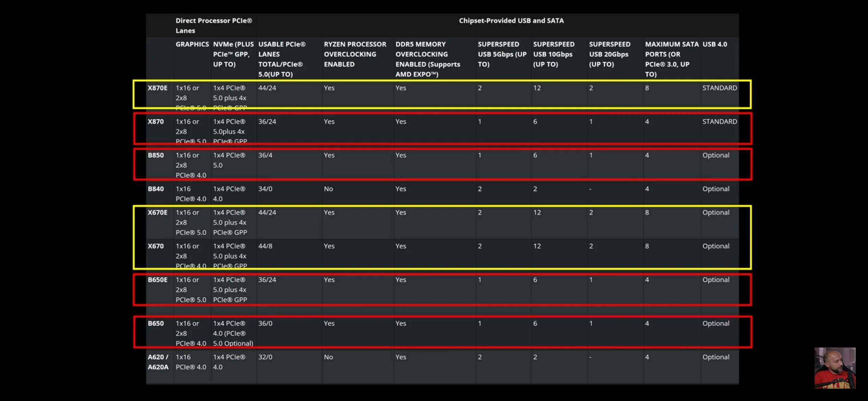Click the Chipset-Provided USB and SATA heading
This screenshot has width=868, height=401.
coord(511,21)
